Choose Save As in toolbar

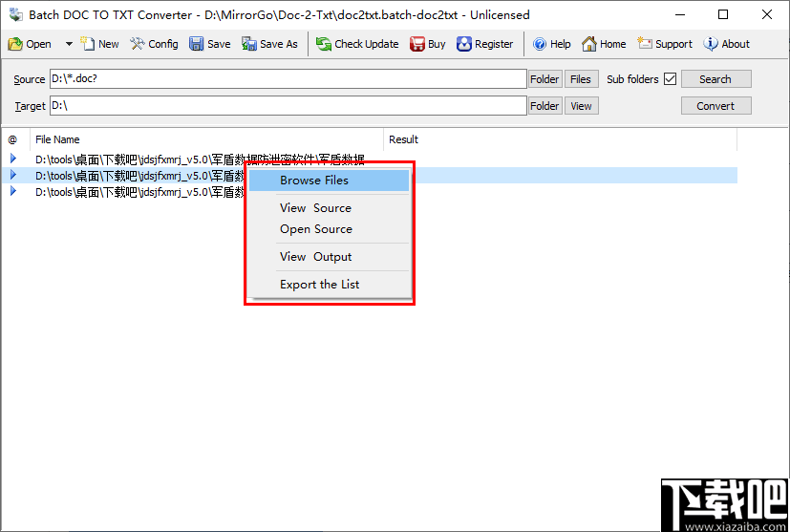pyautogui.click(x=269, y=44)
